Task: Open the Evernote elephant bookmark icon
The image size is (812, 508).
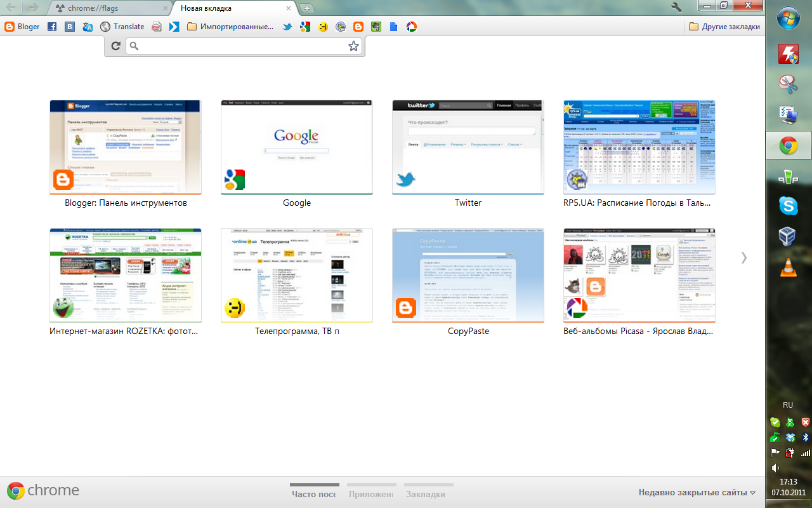Action: click(376, 27)
